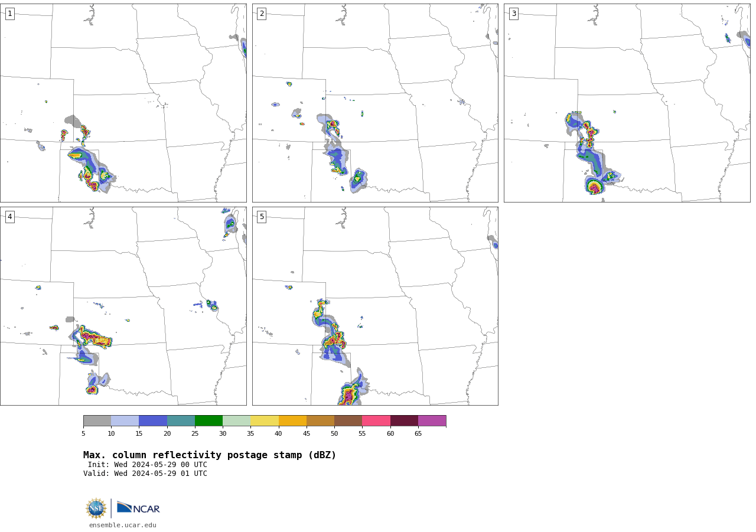This screenshot has width=756, height=532.
Task: Click the light blue 10-15 dBZ swatch
Action: (x=125, y=420)
